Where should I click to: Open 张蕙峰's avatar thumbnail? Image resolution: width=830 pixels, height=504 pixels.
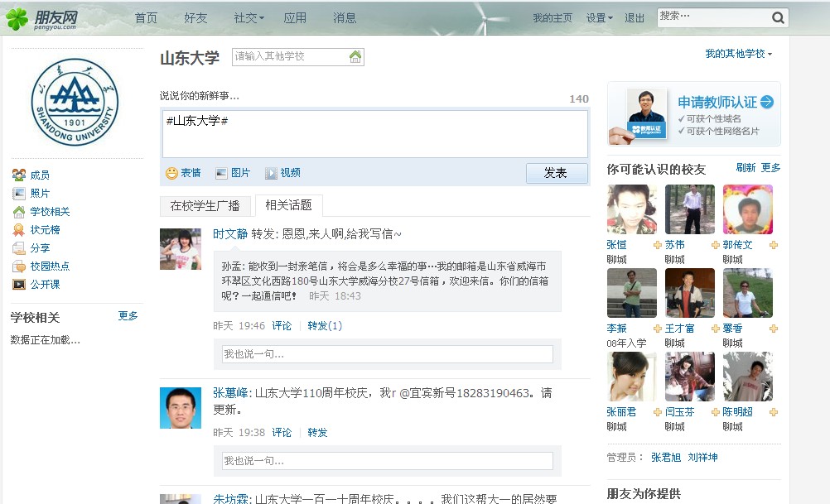(181, 408)
